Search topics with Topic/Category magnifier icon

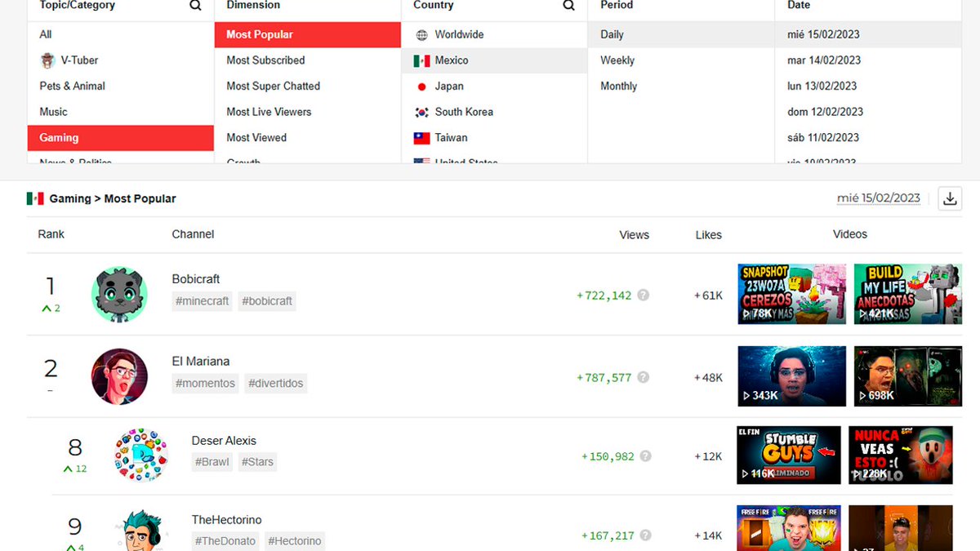pos(195,6)
